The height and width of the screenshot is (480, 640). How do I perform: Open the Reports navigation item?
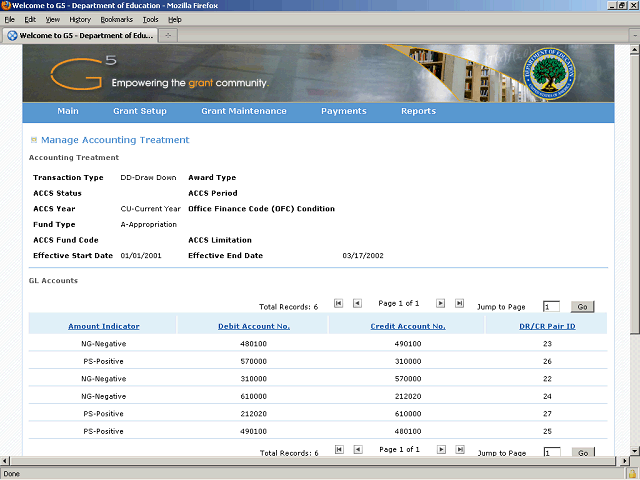coord(418,111)
